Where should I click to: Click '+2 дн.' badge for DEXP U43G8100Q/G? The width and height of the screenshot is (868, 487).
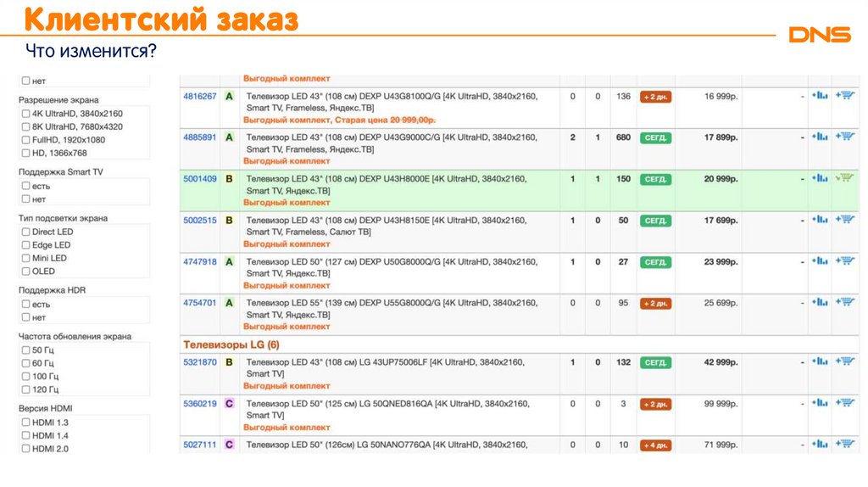point(655,97)
